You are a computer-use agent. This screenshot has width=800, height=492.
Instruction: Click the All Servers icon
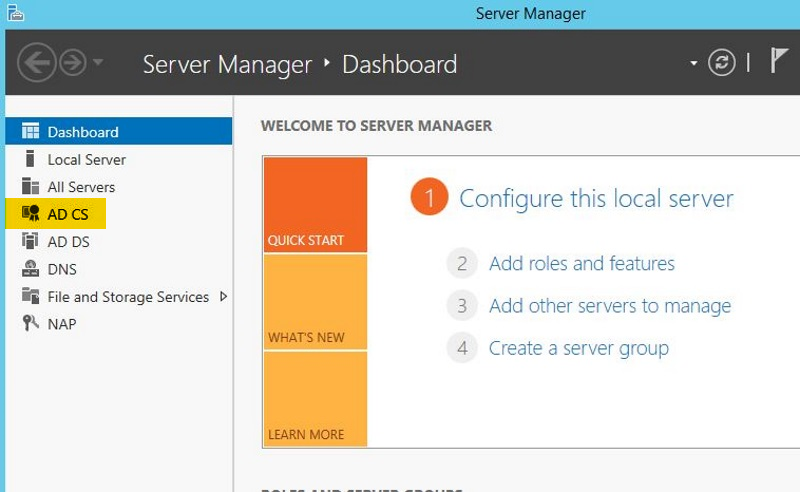[30, 187]
